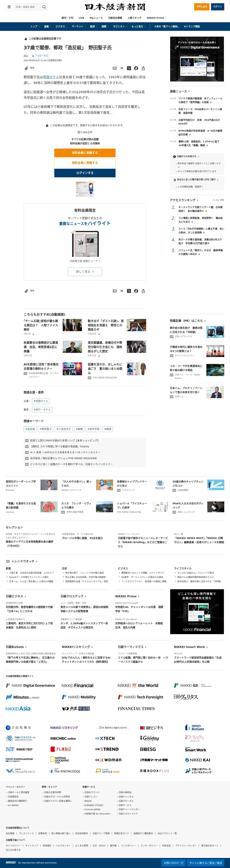Open the LIVE menu item
230x868 pixels.
point(81,18)
